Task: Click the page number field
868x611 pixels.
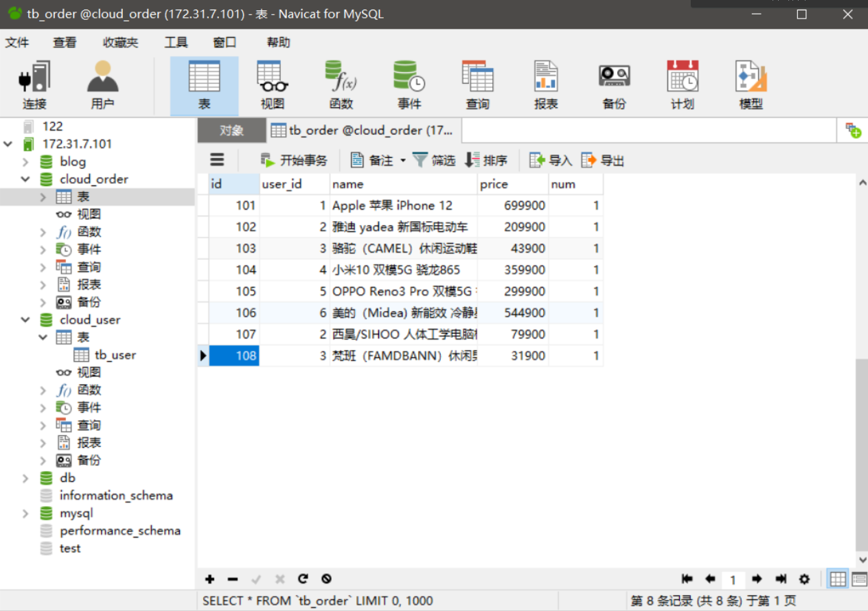Action: pyautogui.click(x=733, y=579)
